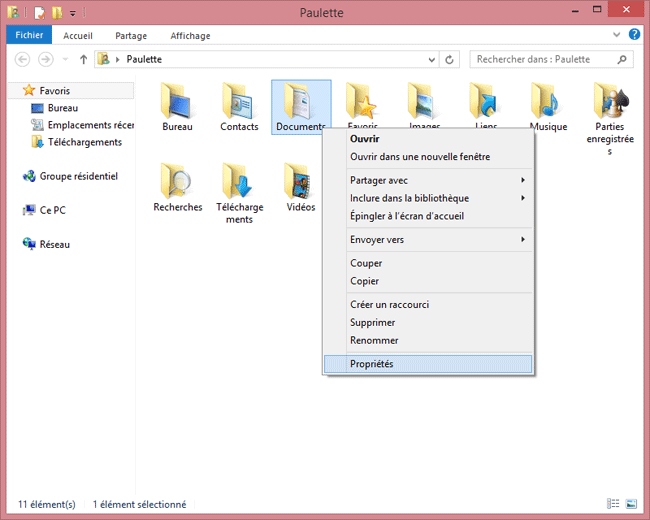Expand the Partager avec submenu
This screenshot has width=650, height=520.
[x=436, y=180]
